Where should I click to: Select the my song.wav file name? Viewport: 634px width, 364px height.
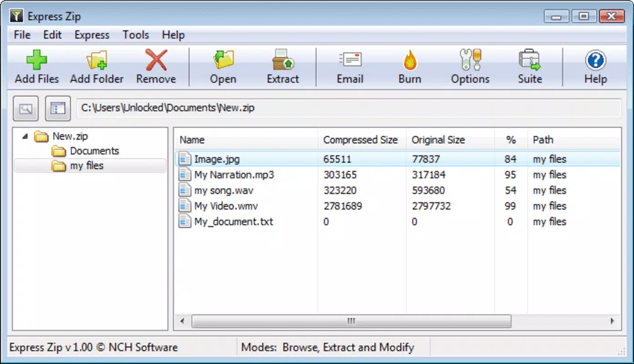point(224,190)
